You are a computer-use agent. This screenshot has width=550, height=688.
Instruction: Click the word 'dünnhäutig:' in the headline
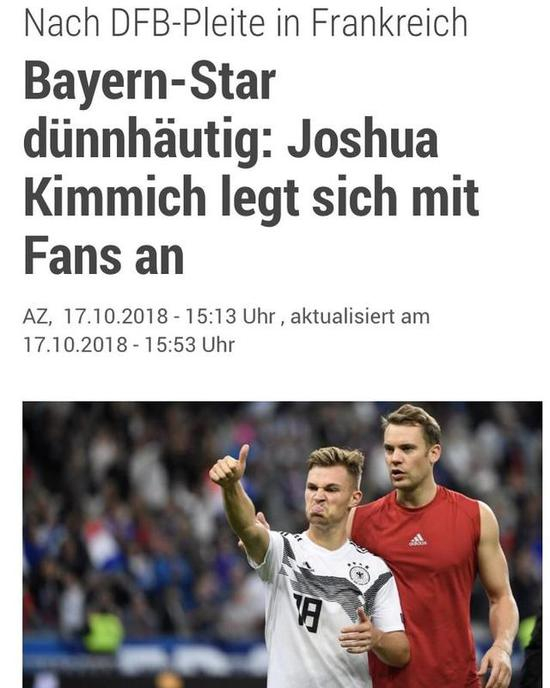pos(147,141)
